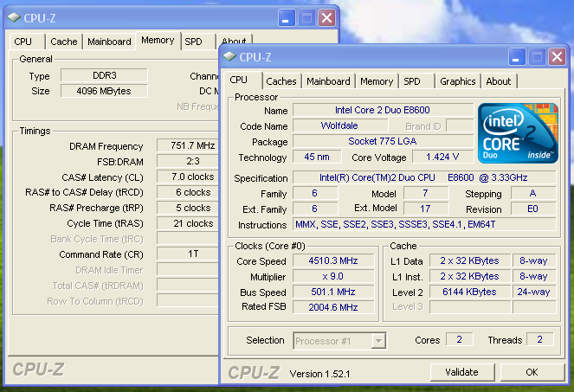
Task: Click the Cycle Time value 21 clocks
Action: (x=188, y=223)
